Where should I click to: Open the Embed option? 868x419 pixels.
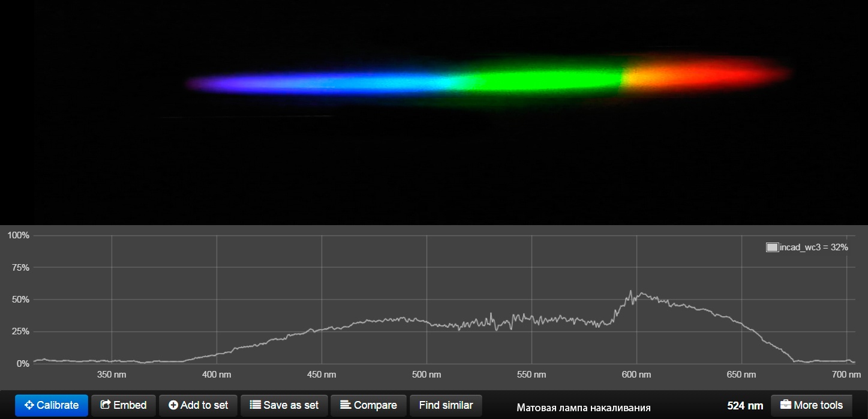(124, 405)
